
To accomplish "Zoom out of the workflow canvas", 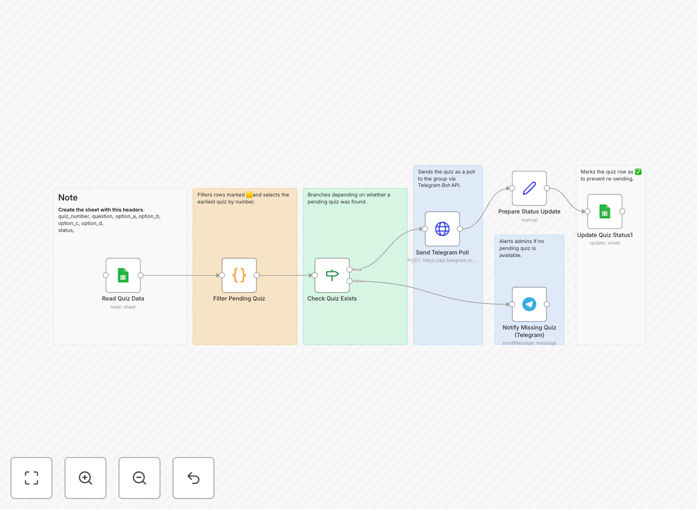I will pos(139,478).
